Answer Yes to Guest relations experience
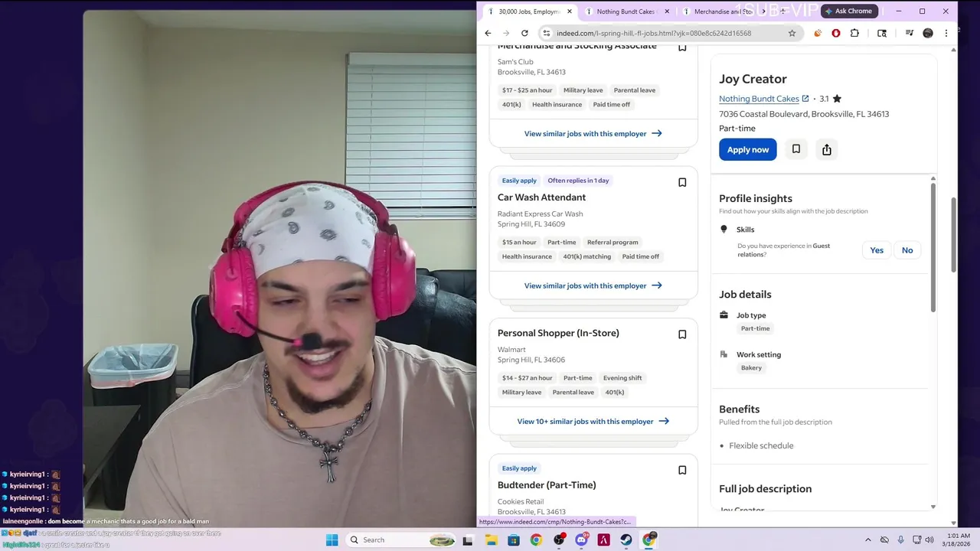This screenshot has width=980, height=551. tap(877, 250)
